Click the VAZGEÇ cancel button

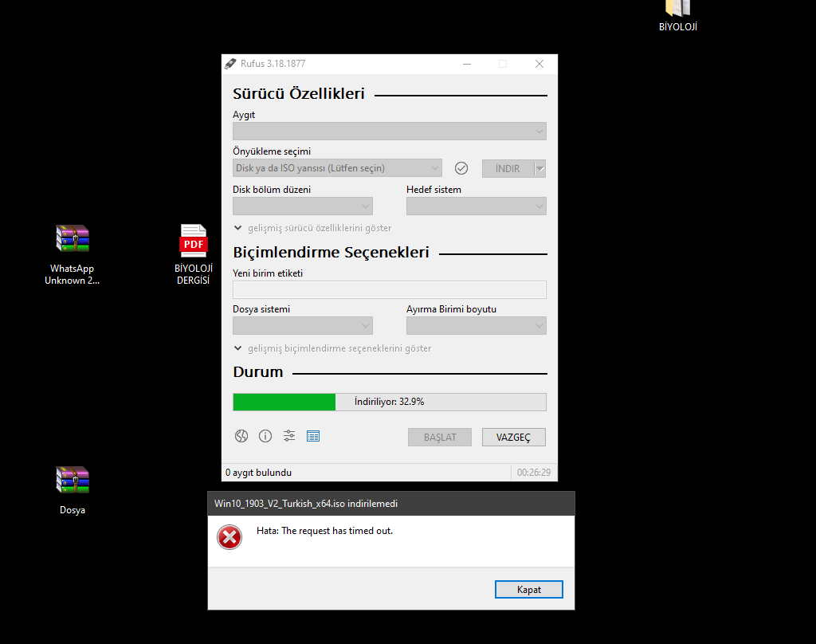pos(514,438)
